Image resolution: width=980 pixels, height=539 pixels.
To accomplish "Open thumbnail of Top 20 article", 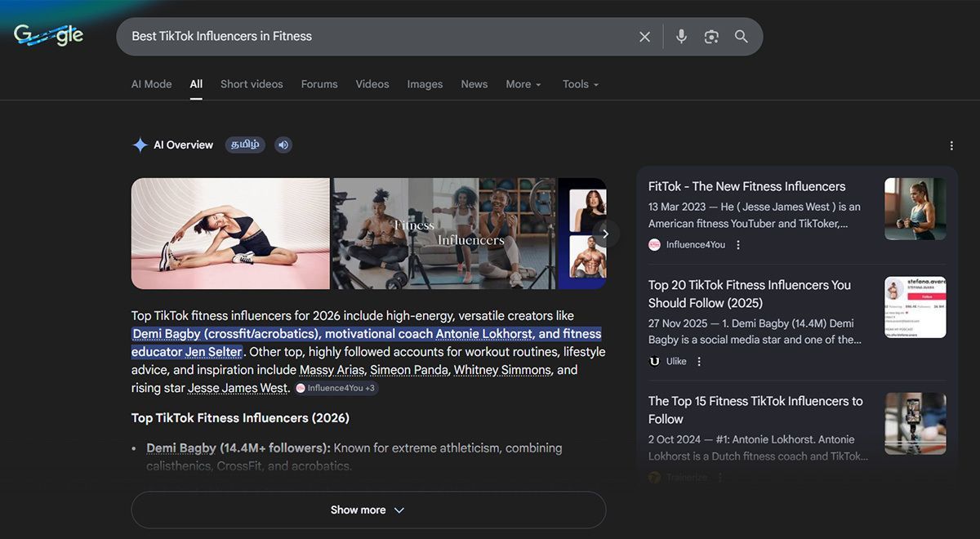I will [915, 307].
